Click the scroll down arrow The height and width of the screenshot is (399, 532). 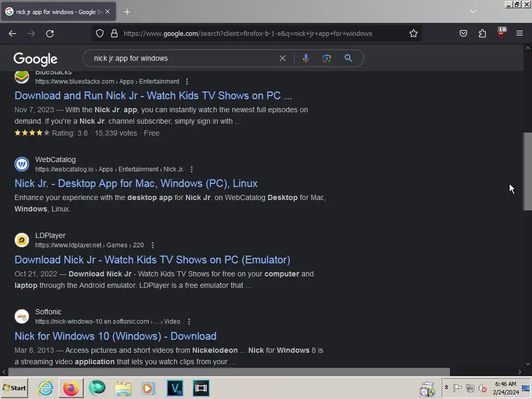click(x=528, y=364)
